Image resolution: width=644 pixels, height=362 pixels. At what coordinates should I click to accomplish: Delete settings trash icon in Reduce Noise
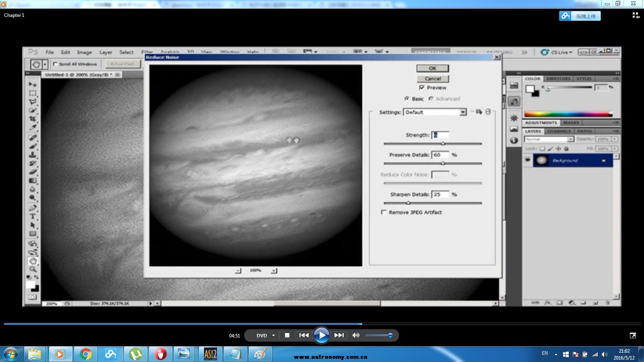click(488, 112)
